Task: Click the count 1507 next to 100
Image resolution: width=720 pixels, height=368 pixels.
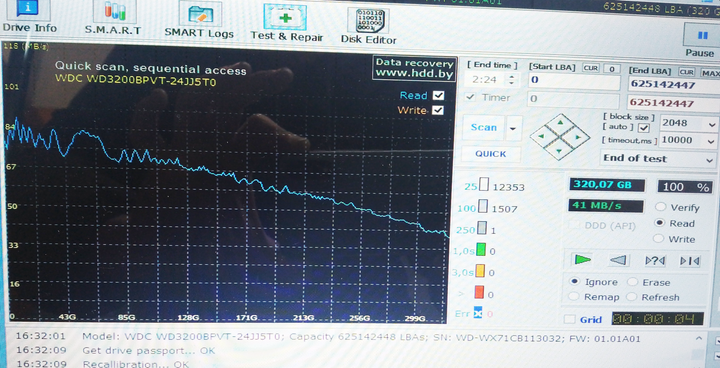Action: [505, 209]
